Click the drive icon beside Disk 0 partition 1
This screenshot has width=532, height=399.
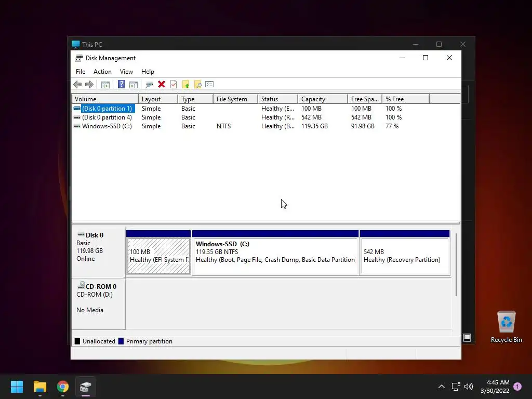pyautogui.click(x=77, y=108)
